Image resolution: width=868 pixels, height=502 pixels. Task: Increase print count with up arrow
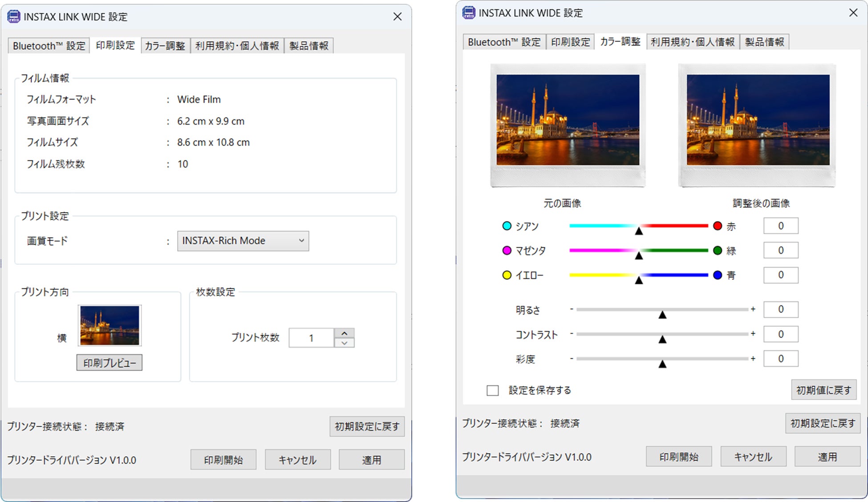coord(344,333)
